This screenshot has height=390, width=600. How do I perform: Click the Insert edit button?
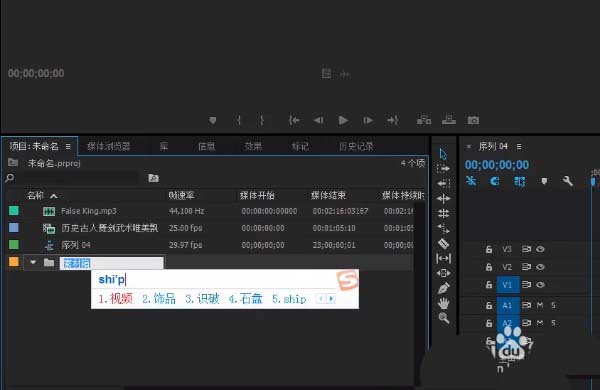[424, 121]
